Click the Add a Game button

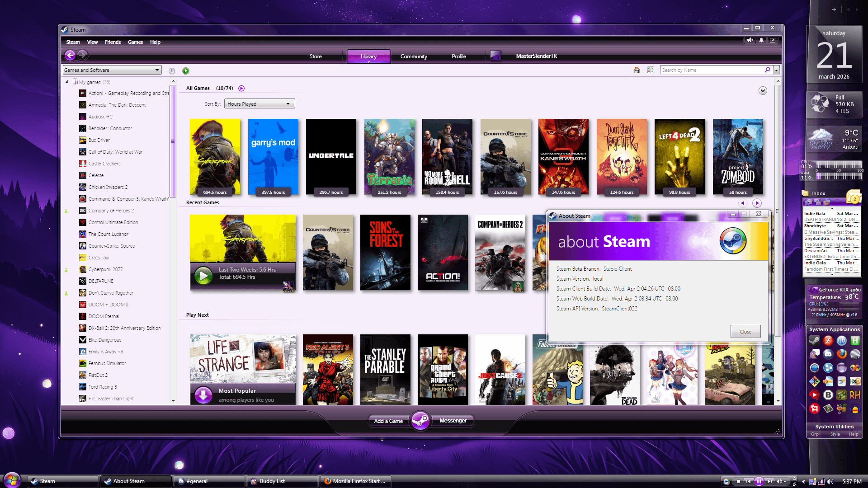(x=388, y=421)
